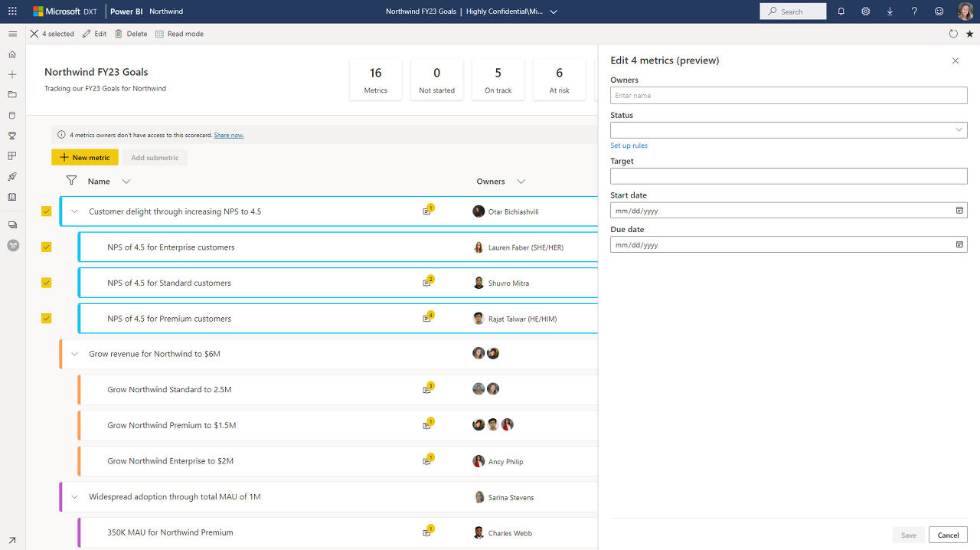The image size is (980, 550).
Task: Open the Status dropdown
Action: coord(789,130)
